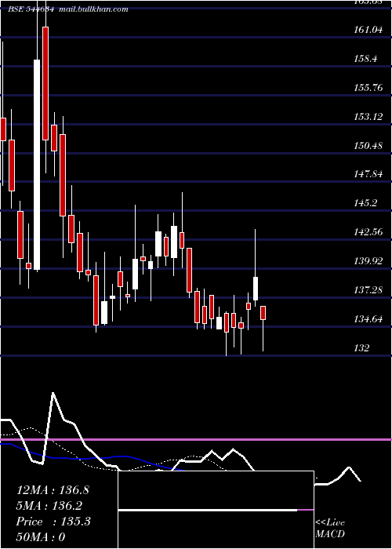Screen dimensions: 392x549
Task: Click the 147.84 price axis label
Action: tap(368, 174)
